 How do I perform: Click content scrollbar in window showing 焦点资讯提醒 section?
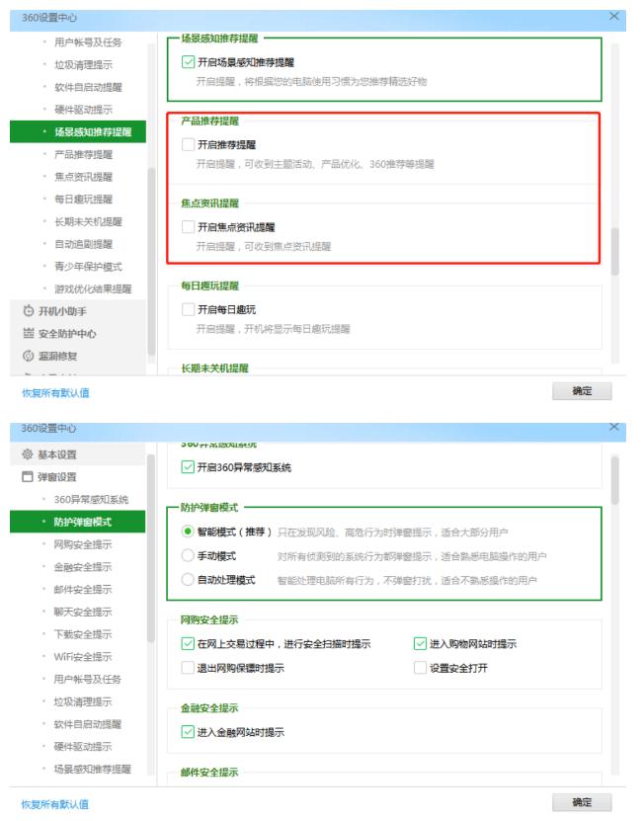point(615,251)
